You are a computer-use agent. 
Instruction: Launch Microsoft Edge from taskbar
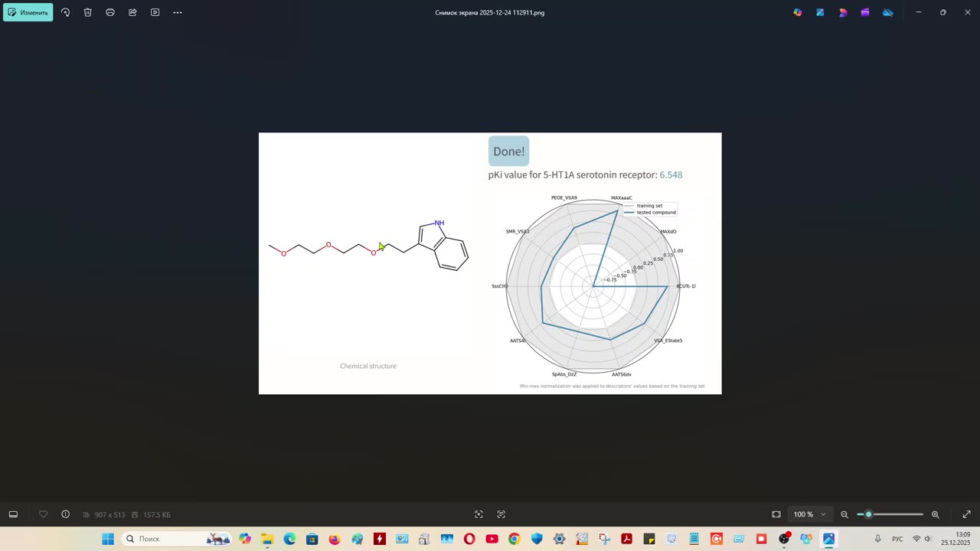289,539
